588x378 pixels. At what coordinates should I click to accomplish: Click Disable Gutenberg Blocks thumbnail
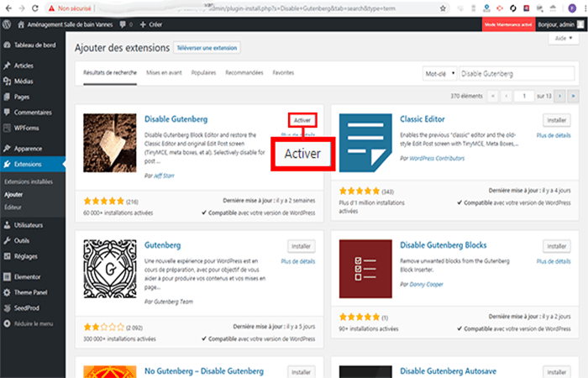pos(365,269)
